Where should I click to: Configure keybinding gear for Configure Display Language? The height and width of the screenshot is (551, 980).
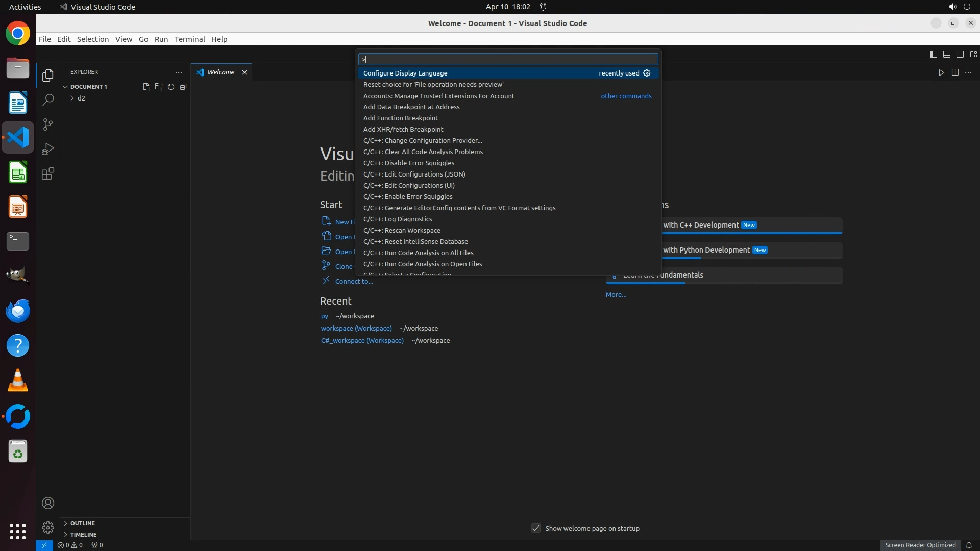click(x=647, y=73)
